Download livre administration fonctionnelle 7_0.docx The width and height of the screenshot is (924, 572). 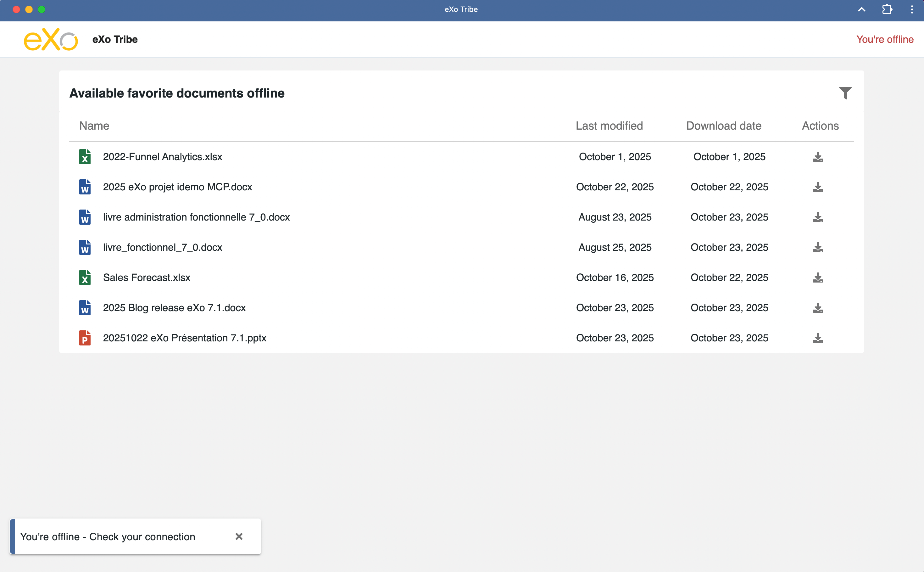pyautogui.click(x=818, y=217)
